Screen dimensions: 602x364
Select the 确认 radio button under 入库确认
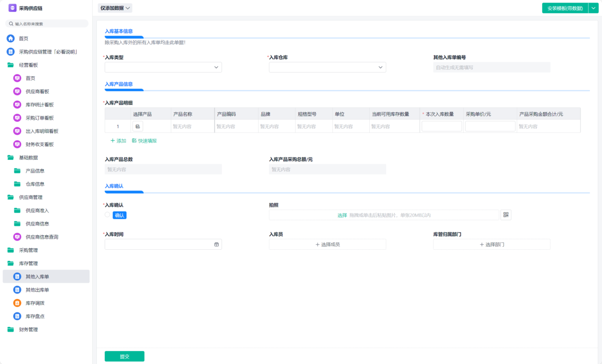pos(107,215)
